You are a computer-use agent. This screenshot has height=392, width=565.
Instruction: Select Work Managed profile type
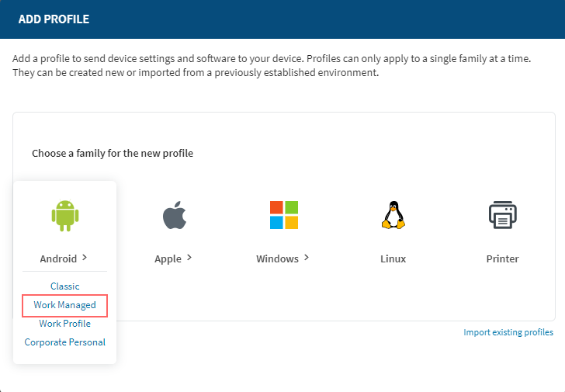[65, 305]
